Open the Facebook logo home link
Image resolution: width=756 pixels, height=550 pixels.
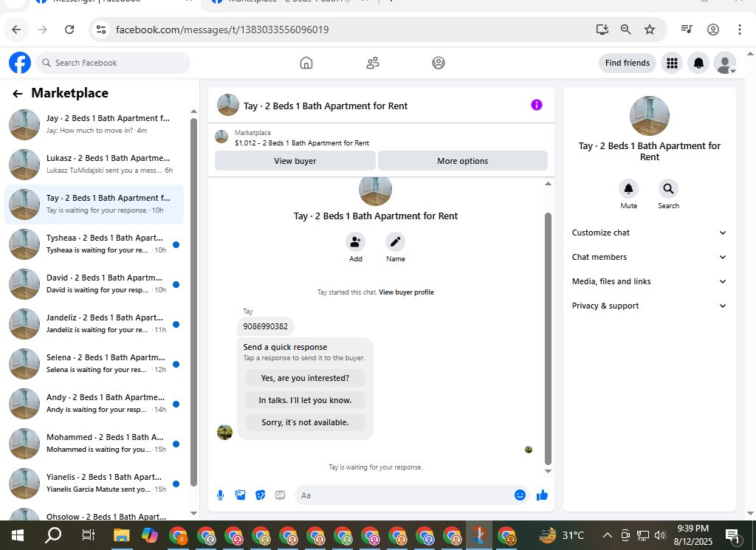pos(20,63)
